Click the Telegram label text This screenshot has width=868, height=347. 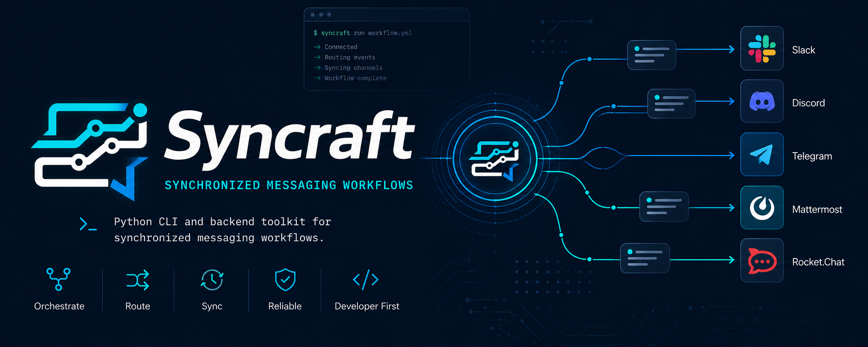coord(812,156)
